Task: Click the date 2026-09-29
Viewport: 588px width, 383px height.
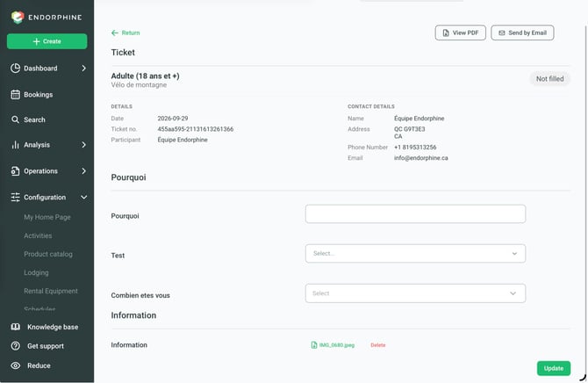Action: tap(173, 119)
